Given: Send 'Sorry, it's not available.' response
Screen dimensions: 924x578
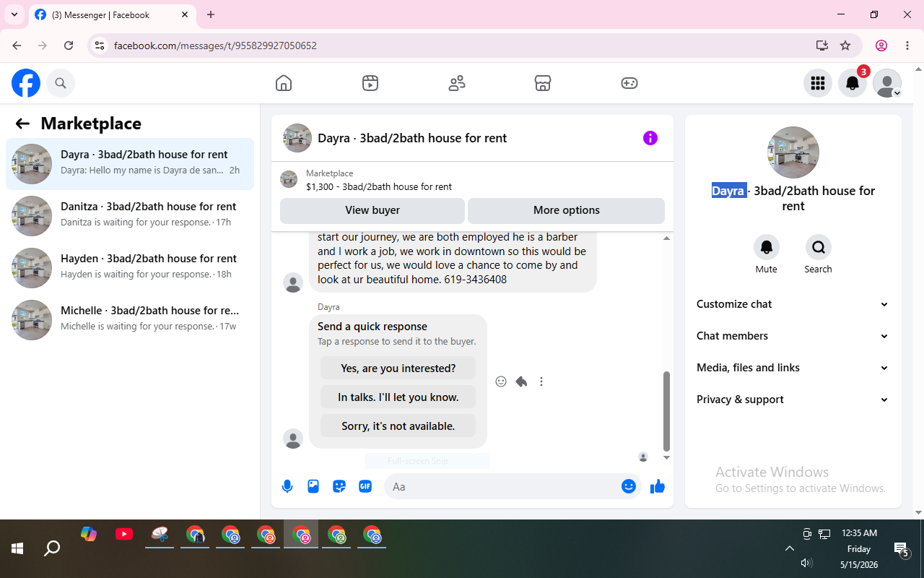Looking at the screenshot, I should click(x=398, y=426).
